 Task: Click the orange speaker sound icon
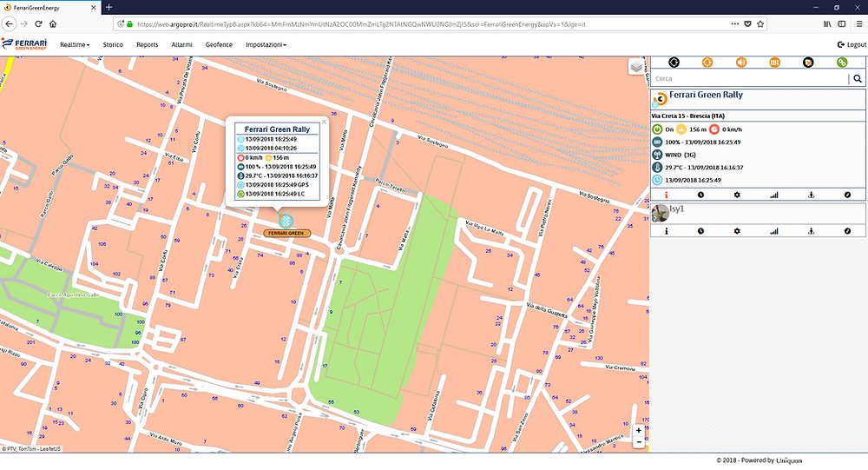tap(740, 63)
